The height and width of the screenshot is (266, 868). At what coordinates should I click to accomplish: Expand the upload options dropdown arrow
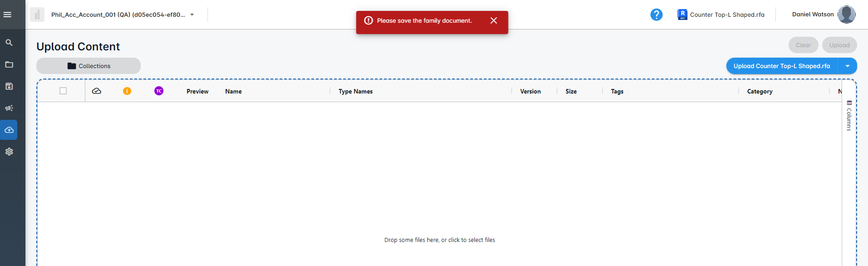pos(848,66)
